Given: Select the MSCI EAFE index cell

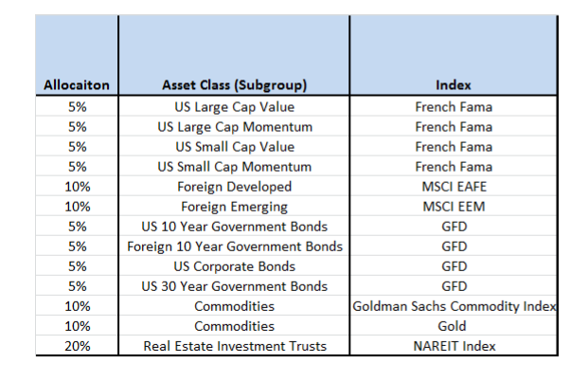Looking at the screenshot, I should 454,187.
